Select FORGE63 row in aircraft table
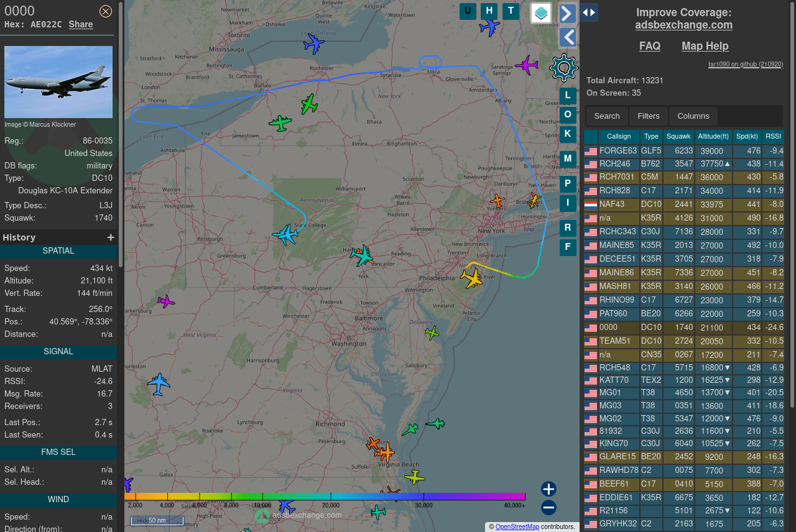Image resolution: width=796 pixels, height=532 pixels. pos(684,151)
